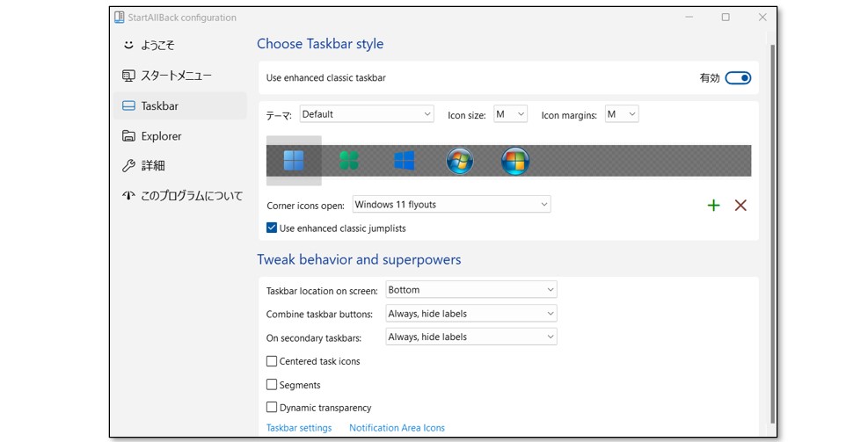The image size is (868, 442).
Task: Expand the Corner icons open dropdown
Action: point(451,204)
